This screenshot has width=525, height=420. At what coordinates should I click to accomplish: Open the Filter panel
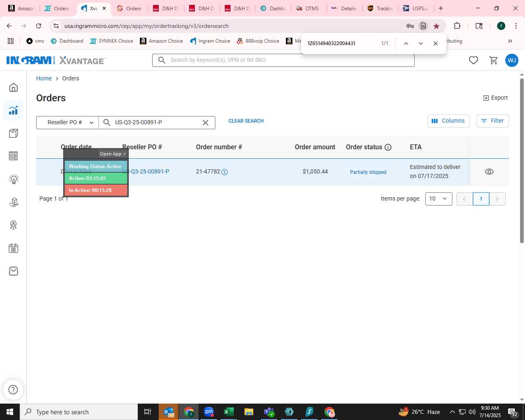click(x=493, y=121)
